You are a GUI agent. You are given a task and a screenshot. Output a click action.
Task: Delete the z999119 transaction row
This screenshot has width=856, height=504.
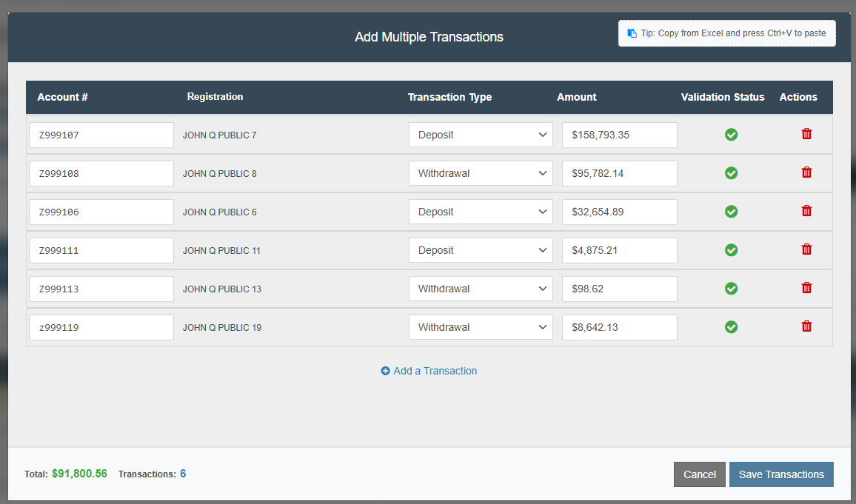[806, 326]
